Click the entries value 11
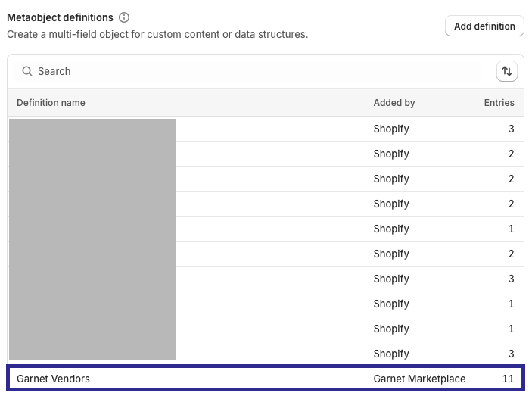532x399 pixels. [508, 379]
